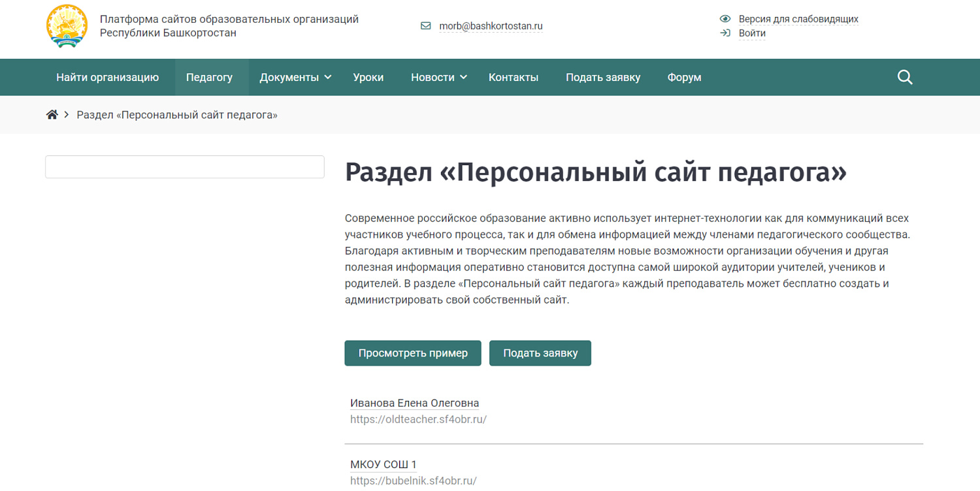Expand the Документы dropdown menu
Image resolution: width=980 pixels, height=491 pixels.
[x=295, y=77]
